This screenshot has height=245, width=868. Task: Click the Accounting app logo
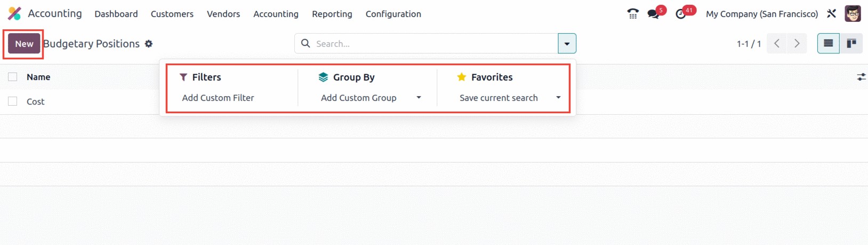pyautogui.click(x=14, y=13)
